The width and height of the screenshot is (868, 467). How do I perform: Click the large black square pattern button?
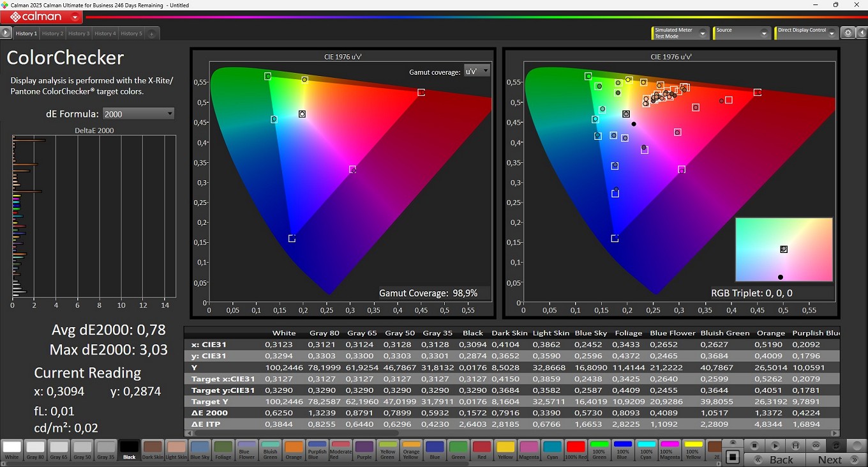click(733, 456)
